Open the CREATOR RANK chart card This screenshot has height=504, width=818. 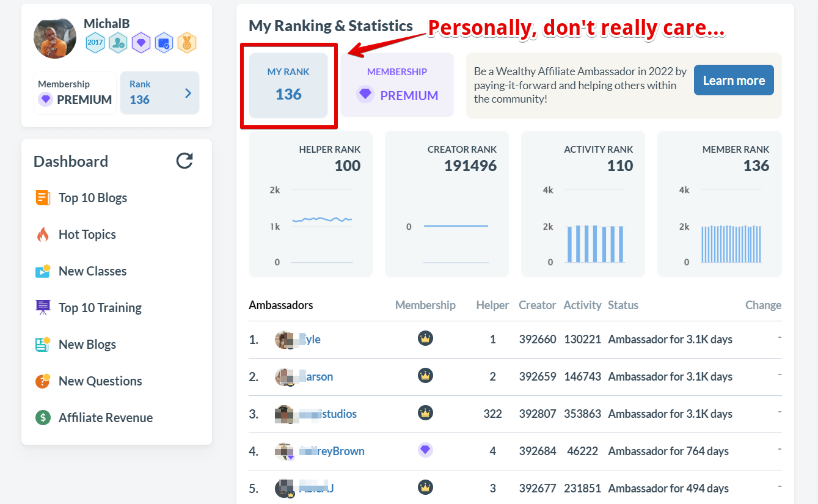447,204
